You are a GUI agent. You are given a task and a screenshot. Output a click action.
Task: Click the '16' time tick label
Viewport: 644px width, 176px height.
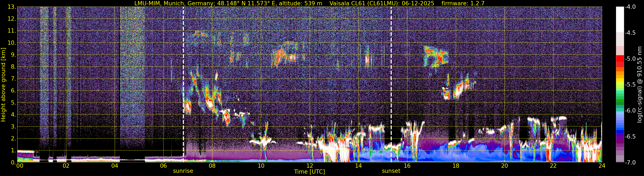click(407, 166)
